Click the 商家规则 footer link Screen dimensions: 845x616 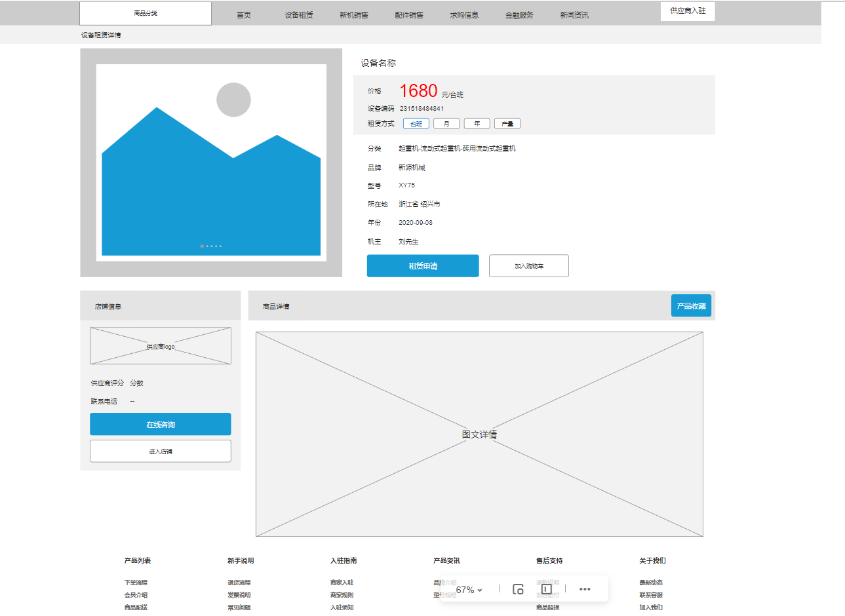pyautogui.click(x=342, y=595)
